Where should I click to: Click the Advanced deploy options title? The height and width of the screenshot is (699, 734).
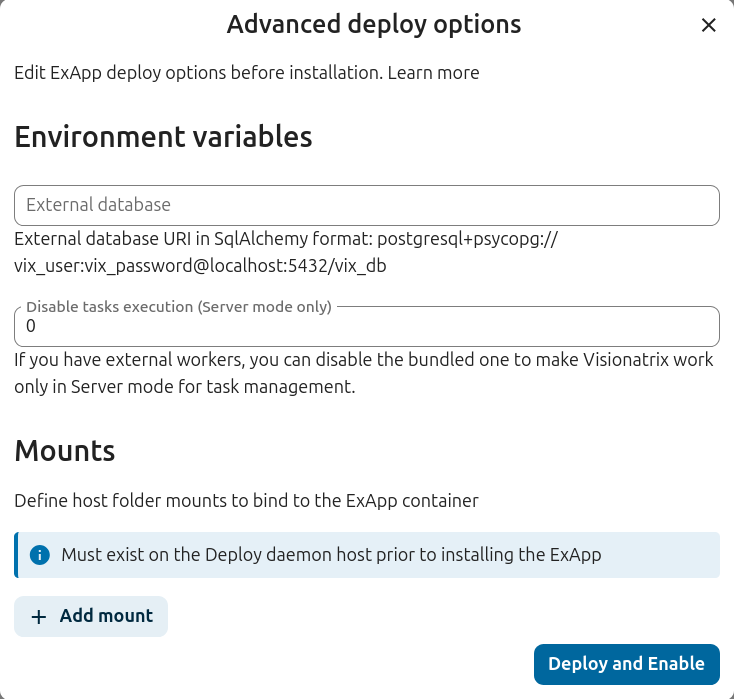click(x=373, y=24)
